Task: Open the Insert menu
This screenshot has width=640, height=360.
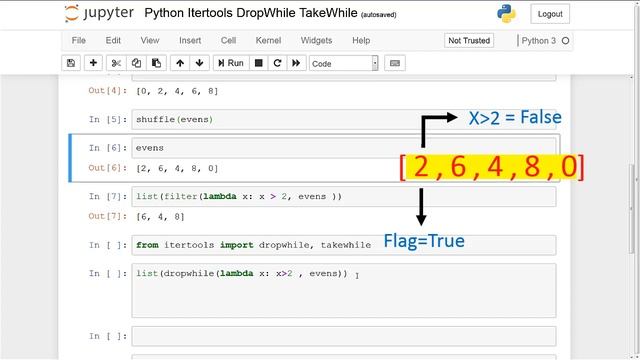Action: coord(190,40)
